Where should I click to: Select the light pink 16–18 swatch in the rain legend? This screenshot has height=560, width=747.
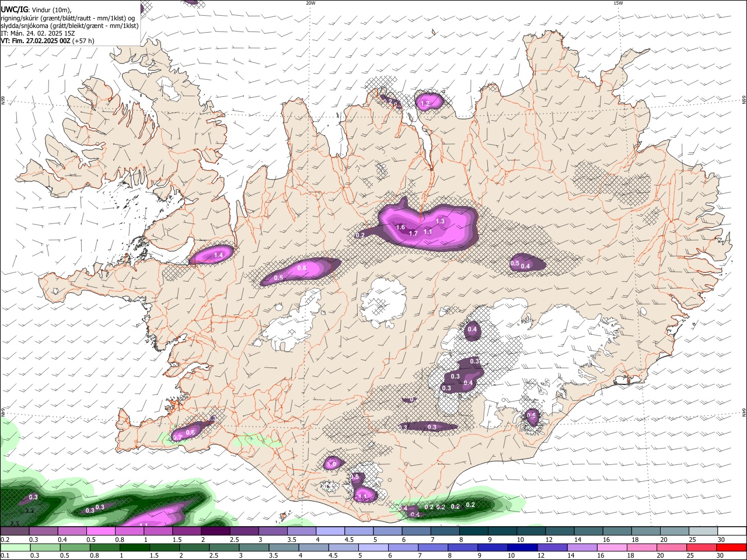point(612,547)
